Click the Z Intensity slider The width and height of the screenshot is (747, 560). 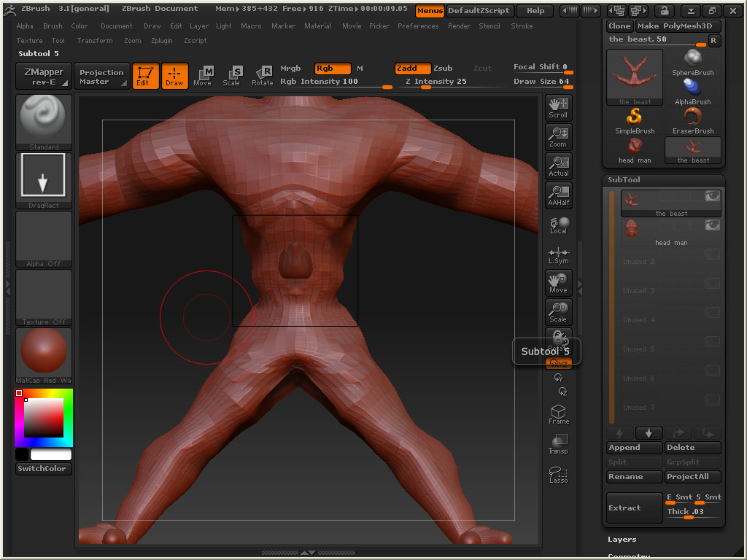(x=436, y=82)
